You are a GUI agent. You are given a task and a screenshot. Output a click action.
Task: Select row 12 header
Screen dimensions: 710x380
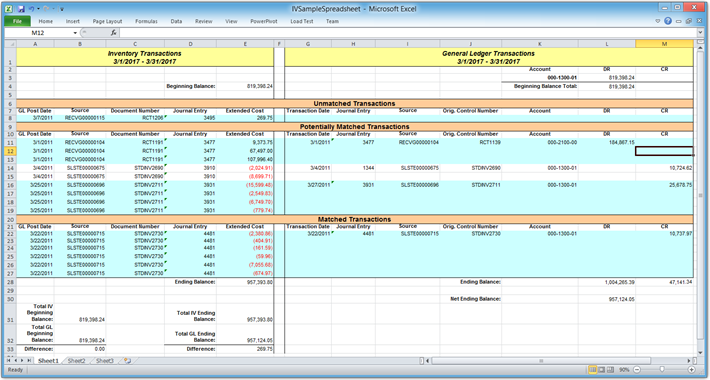click(x=10, y=151)
